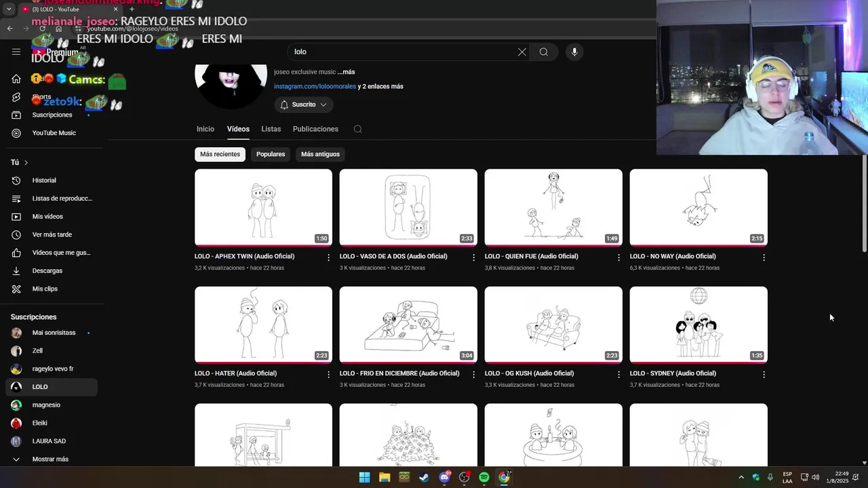
Task: Open the options menu for LOLO - FRIO EN DICIEMBRE
Action: [x=474, y=374]
